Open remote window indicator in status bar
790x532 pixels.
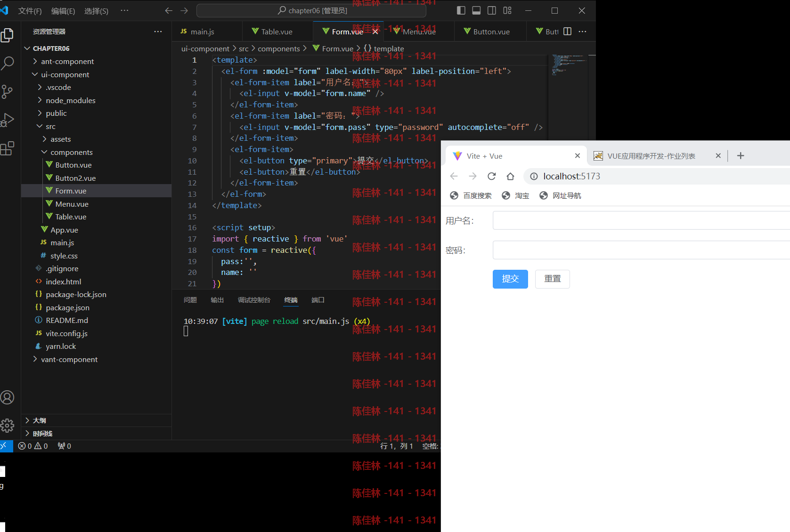point(5,446)
